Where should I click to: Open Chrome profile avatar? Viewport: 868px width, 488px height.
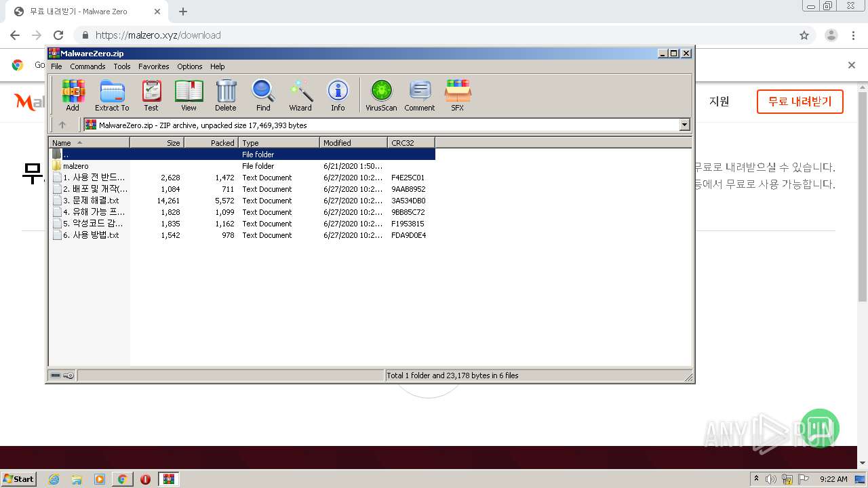[x=831, y=35]
